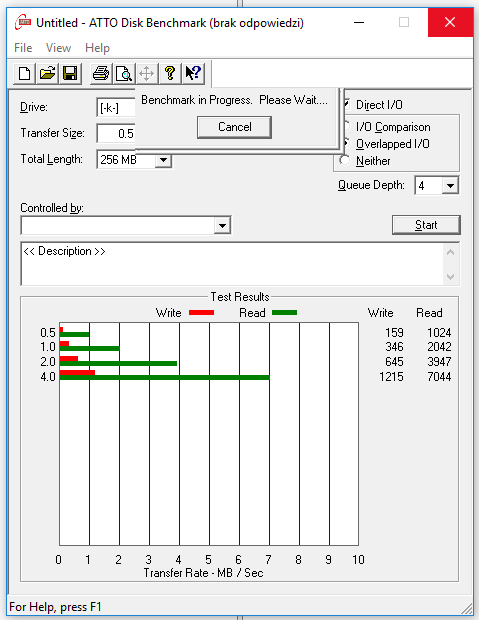
Task: Click the Drive selector field [-k-]
Action: point(116,107)
